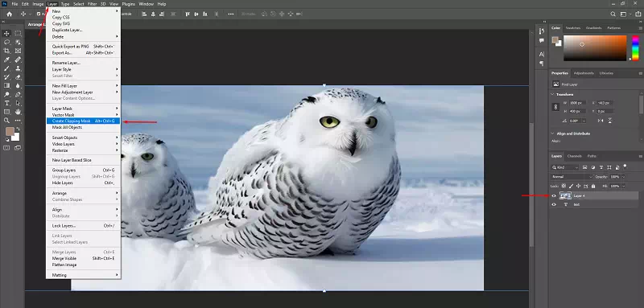Select the Layer 4 thumbnail
Viewport: 644px width, 308px height.
(565, 195)
